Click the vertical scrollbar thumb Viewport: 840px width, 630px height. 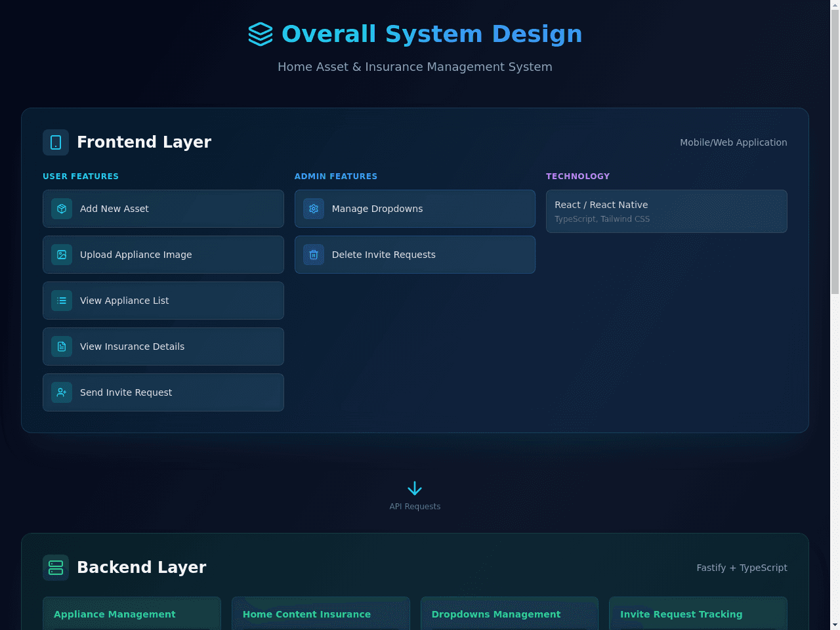point(835,152)
